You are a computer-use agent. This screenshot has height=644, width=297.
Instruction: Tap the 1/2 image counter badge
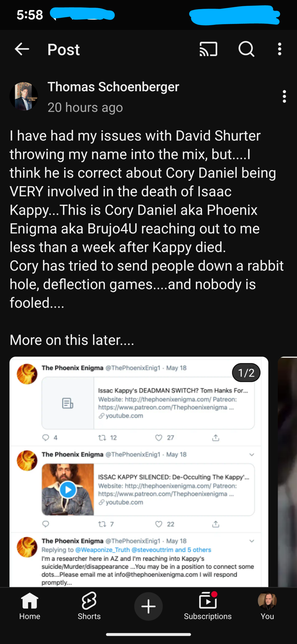246,373
